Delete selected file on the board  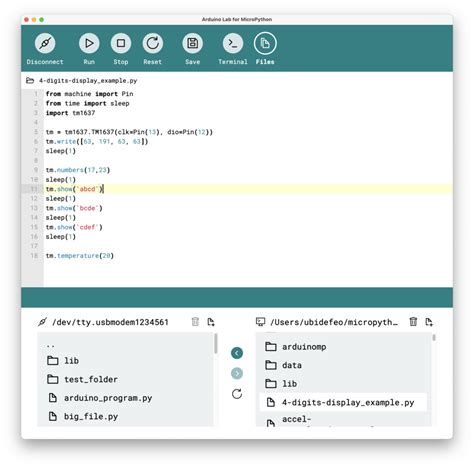click(x=195, y=322)
